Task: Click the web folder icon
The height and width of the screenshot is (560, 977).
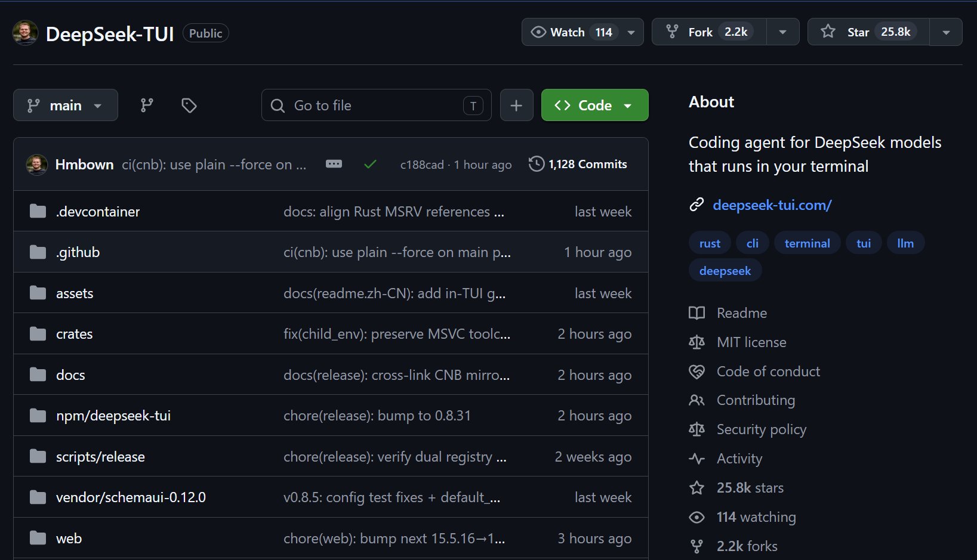Action: (x=38, y=538)
